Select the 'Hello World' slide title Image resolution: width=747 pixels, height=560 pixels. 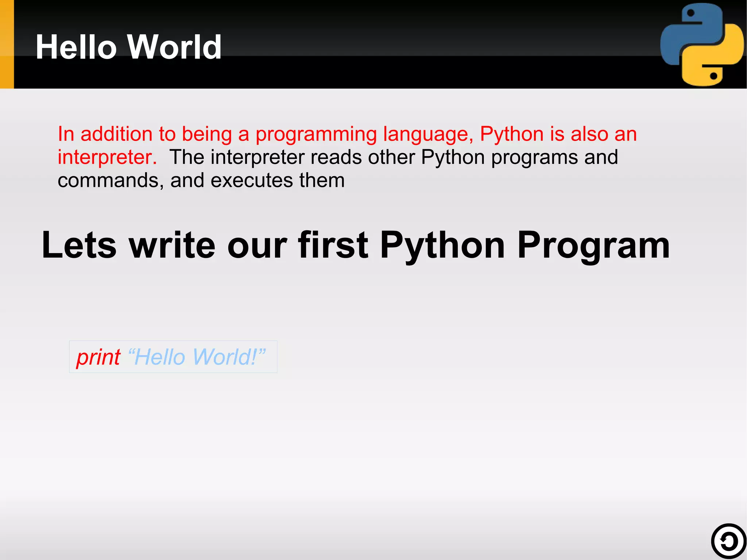point(128,47)
